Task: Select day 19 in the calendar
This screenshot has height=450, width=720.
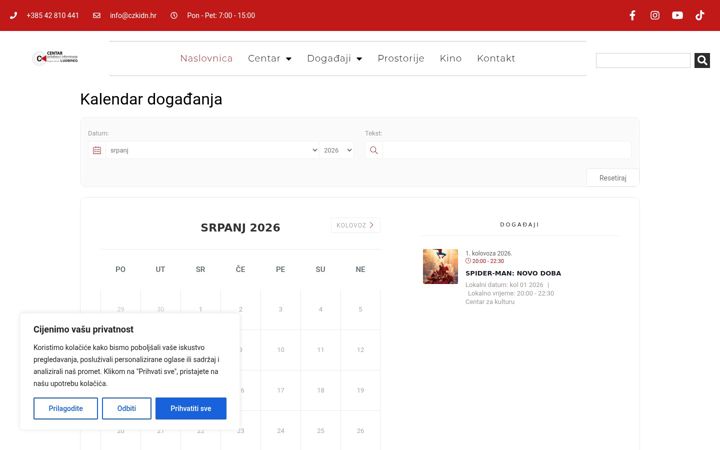Action: click(360, 390)
